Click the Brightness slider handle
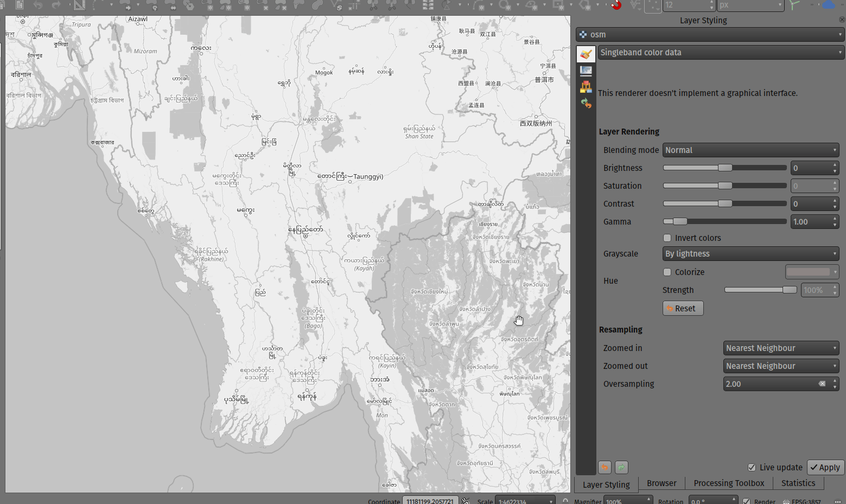The height and width of the screenshot is (504, 846). click(x=725, y=168)
